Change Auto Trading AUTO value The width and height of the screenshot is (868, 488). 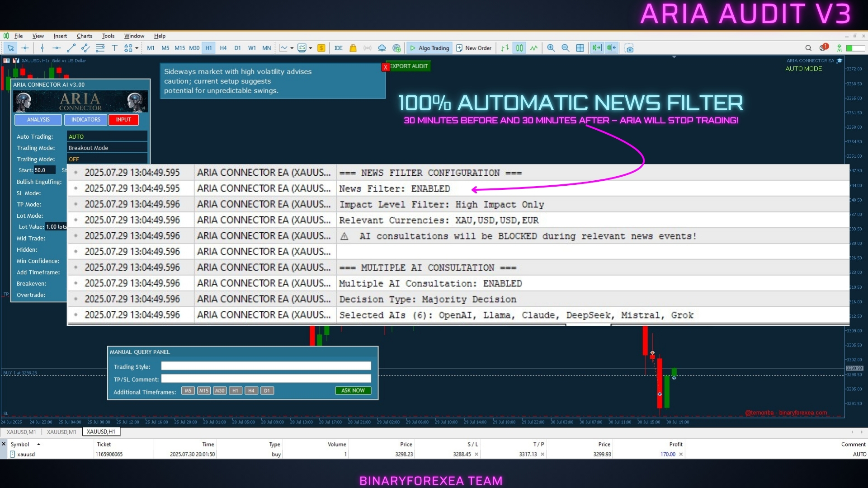point(107,136)
